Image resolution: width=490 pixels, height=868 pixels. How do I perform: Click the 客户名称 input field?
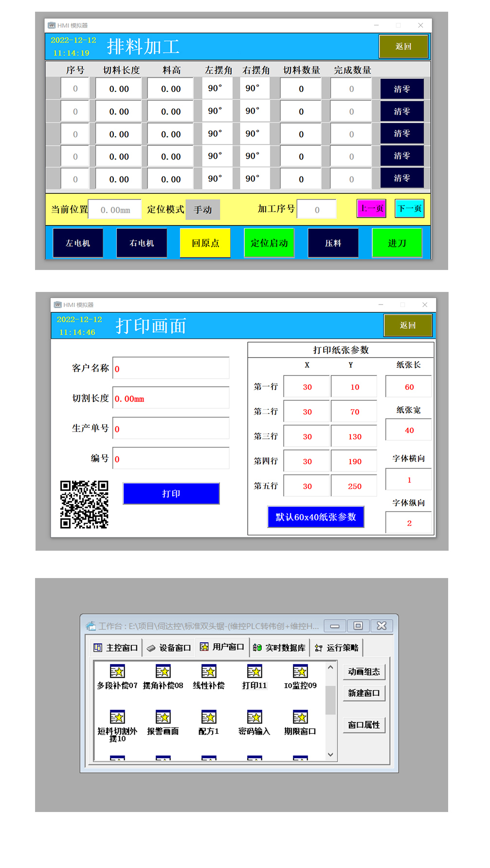pos(171,368)
